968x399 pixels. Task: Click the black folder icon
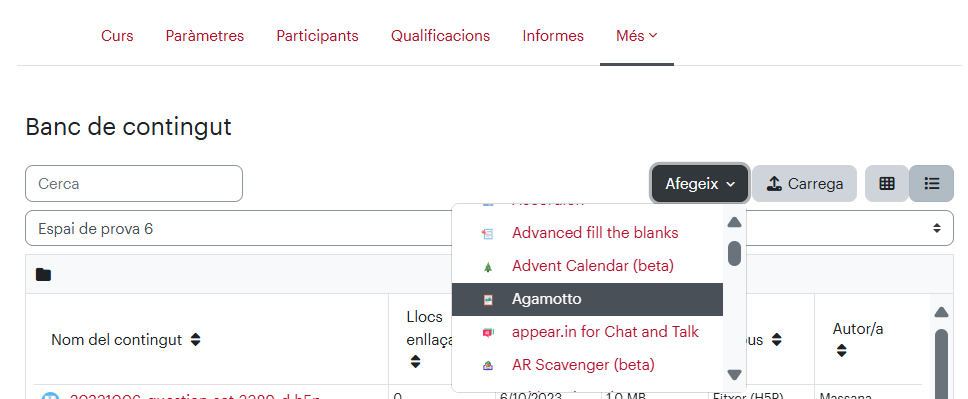(43, 274)
